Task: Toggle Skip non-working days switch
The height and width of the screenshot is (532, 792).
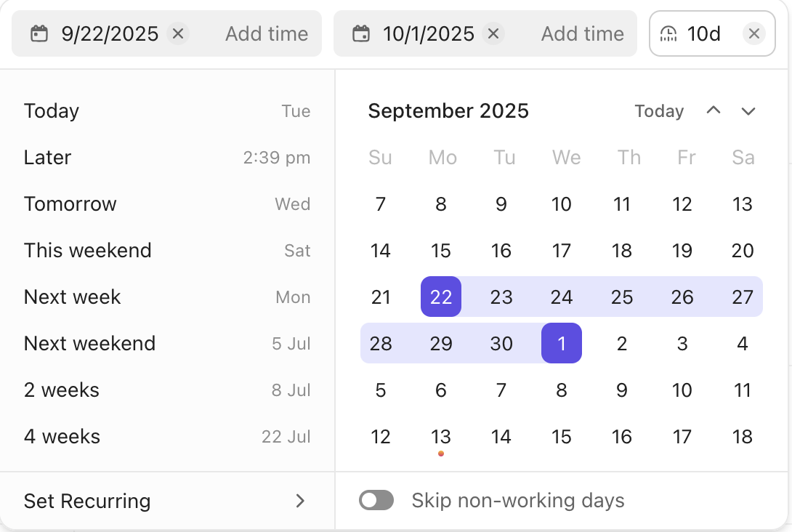Action: [x=376, y=501]
